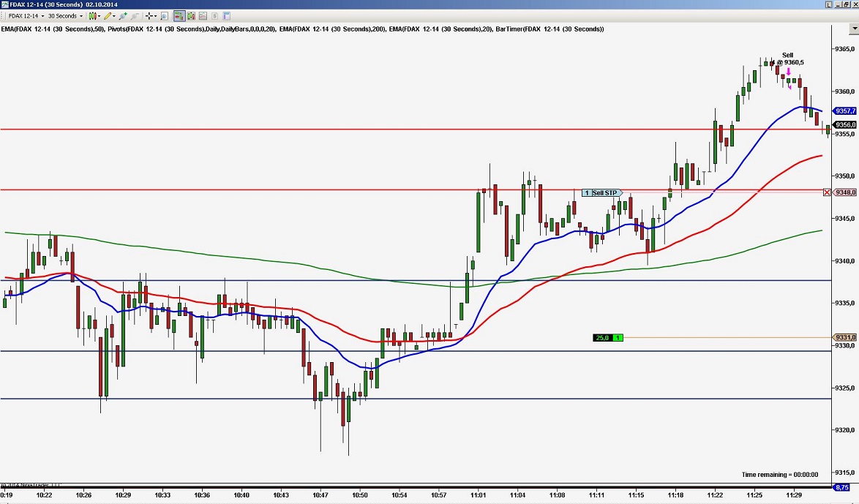Select the crosshair pointer tool
This screenshot has width=859, height=504.
point(149,15)
